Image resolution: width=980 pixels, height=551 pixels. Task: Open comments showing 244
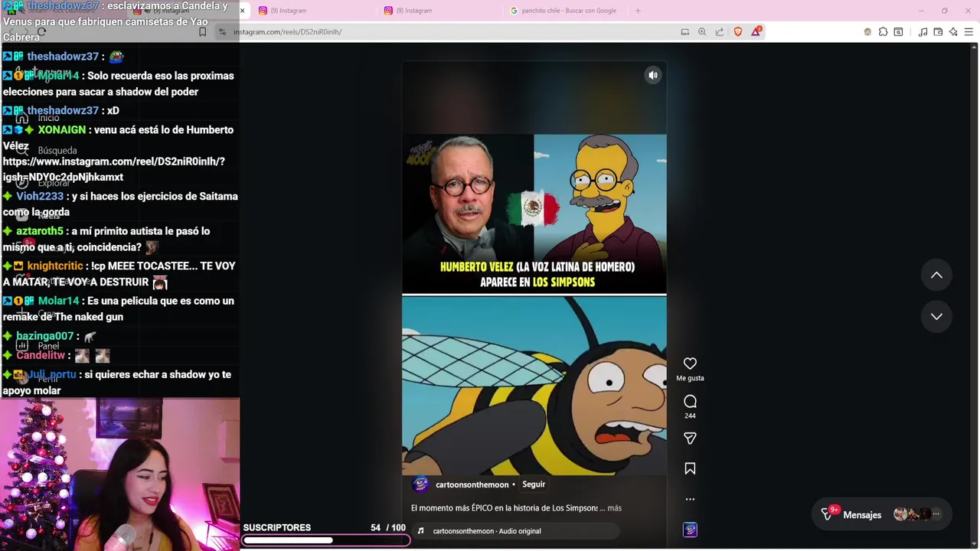(690, 401)
